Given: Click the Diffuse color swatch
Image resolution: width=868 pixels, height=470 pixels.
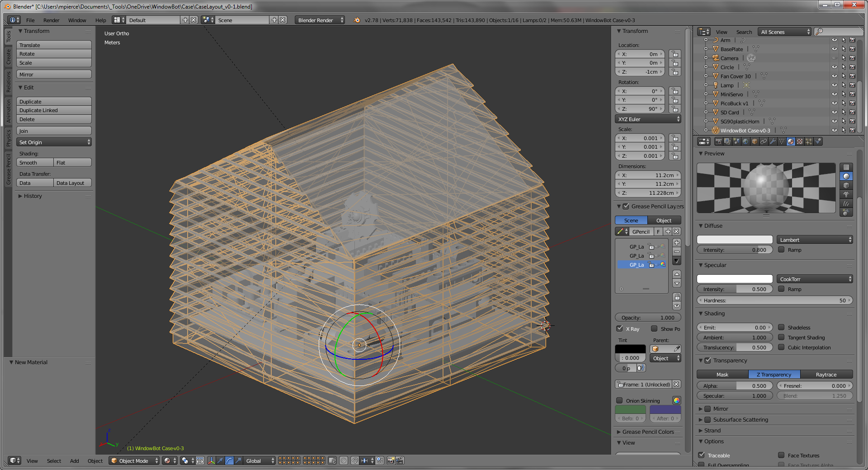Looking at the screenshot, I should pos(735,240).
